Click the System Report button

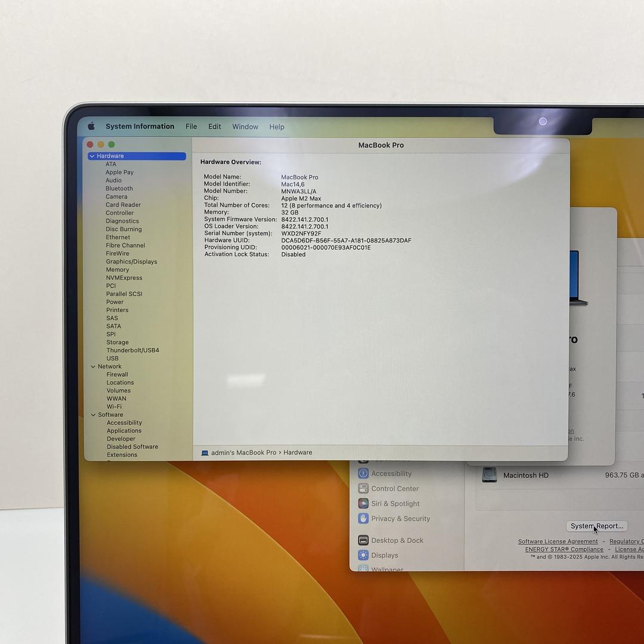click(597, 526)
